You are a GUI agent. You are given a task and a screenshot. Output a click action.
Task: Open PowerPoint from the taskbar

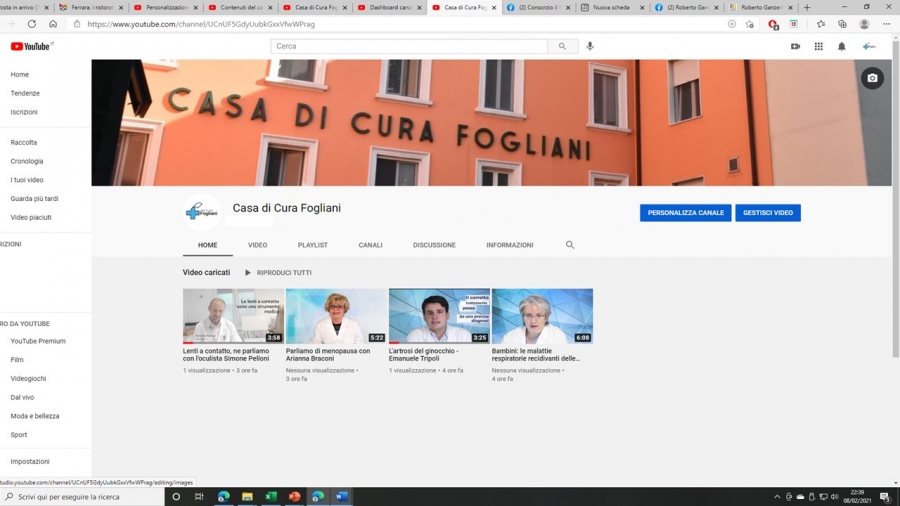pyautogui.click(x=294, y=496)
